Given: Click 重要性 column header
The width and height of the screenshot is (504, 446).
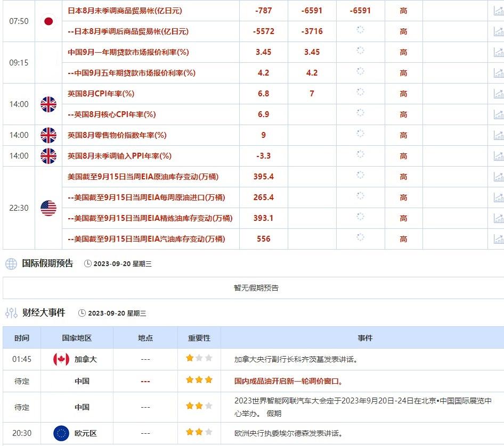Looking at the screenshot, I should [199, 338].
